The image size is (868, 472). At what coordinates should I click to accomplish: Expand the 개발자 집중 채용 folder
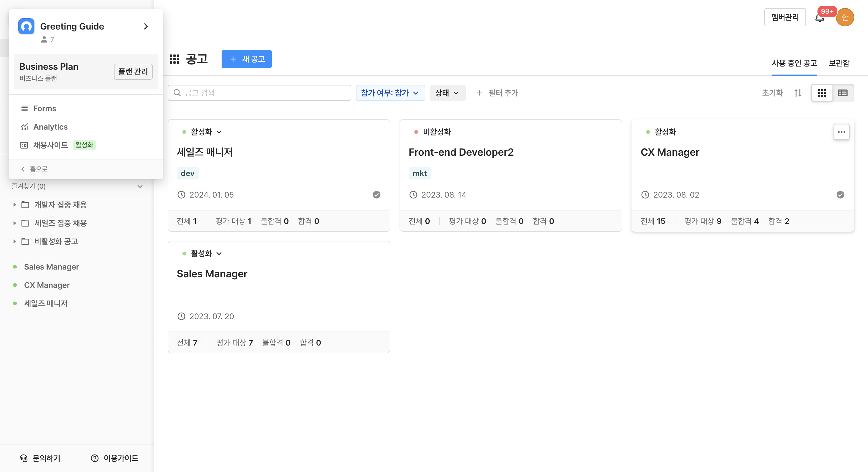click(14, 205)
